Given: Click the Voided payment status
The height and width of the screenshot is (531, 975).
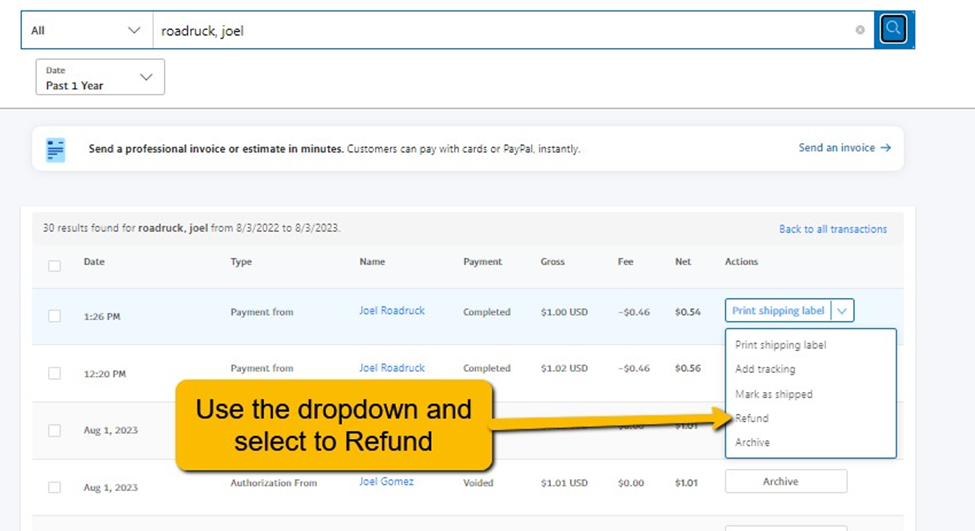Looking at the screenshot, I should (478, 483).
